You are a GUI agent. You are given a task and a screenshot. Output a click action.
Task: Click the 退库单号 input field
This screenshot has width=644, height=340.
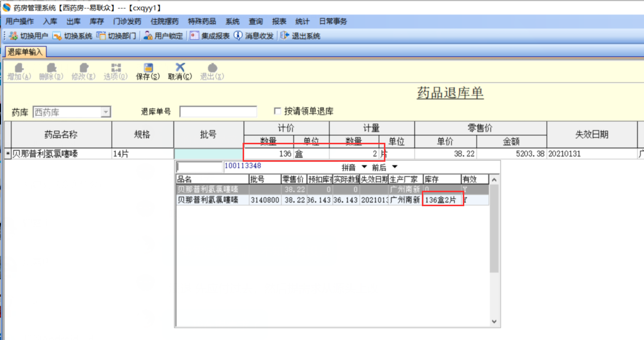point(218,112)
